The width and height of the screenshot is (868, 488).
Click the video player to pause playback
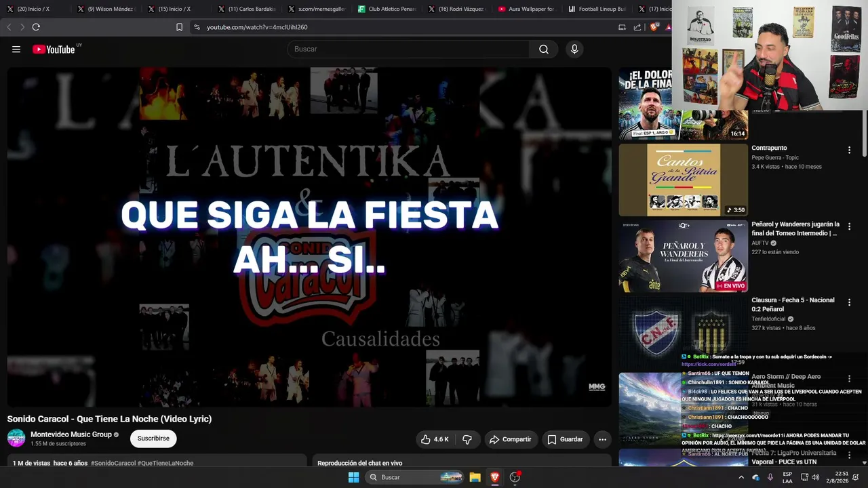(309, 237)
